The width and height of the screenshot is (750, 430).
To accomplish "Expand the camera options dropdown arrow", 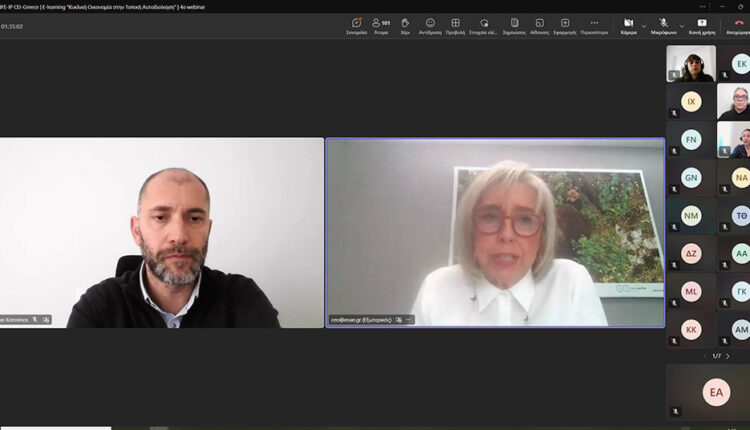I will [643, 25].
